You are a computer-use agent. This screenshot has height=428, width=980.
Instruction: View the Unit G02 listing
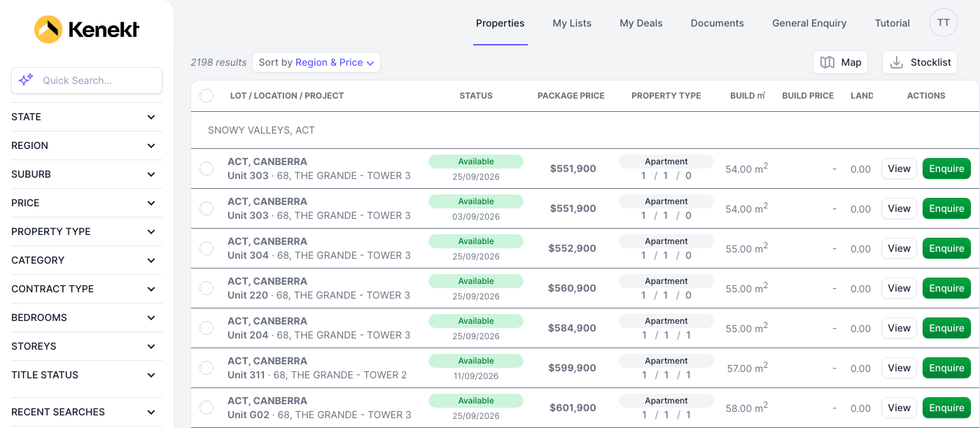tap(899, 408)
